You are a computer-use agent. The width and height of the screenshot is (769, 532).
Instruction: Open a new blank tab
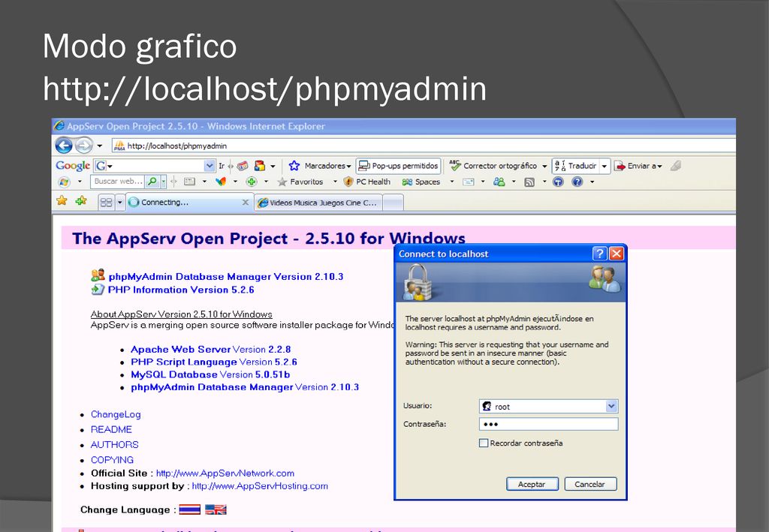point(393,203)
